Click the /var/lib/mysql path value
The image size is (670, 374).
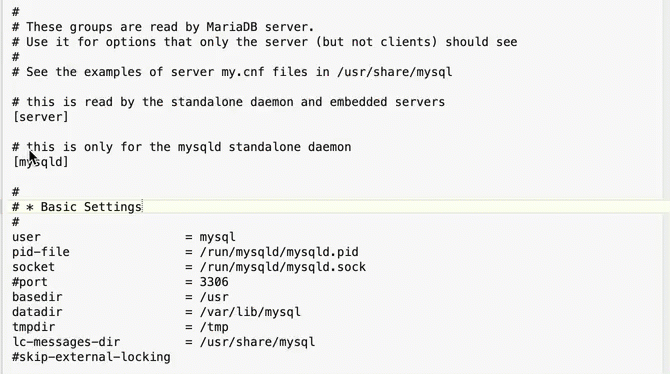[250, 312]
